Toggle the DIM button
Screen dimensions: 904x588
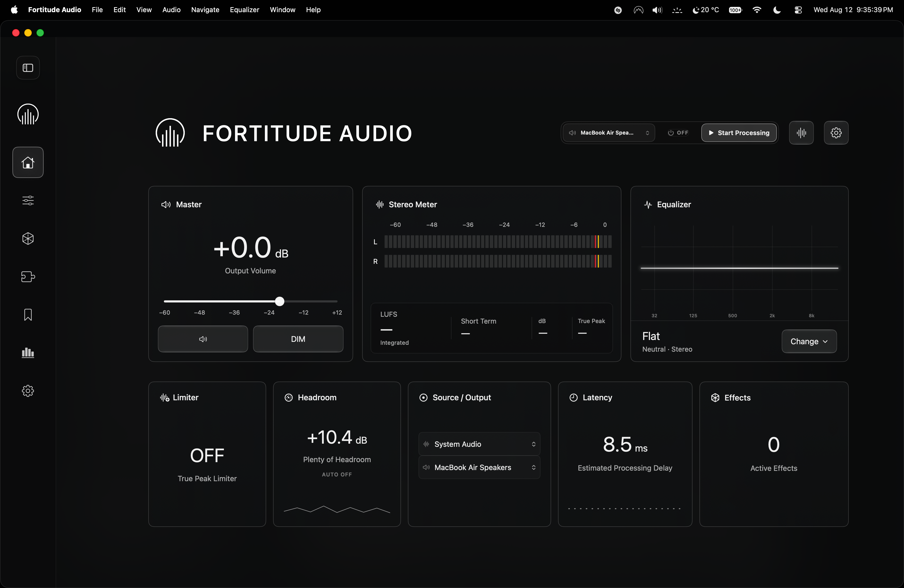click(x=298, y=338)
